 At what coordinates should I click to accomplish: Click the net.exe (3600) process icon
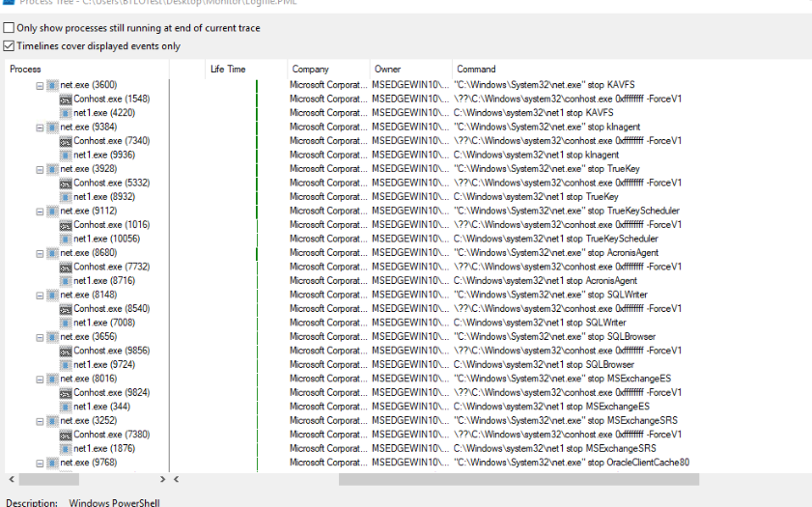tap(52, 85)
